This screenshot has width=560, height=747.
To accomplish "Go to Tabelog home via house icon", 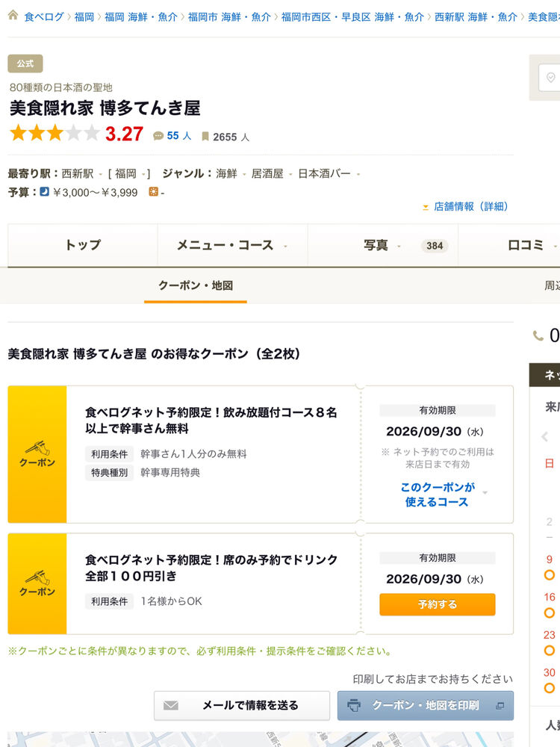I will pyautogui.click(x=13, y=15).
